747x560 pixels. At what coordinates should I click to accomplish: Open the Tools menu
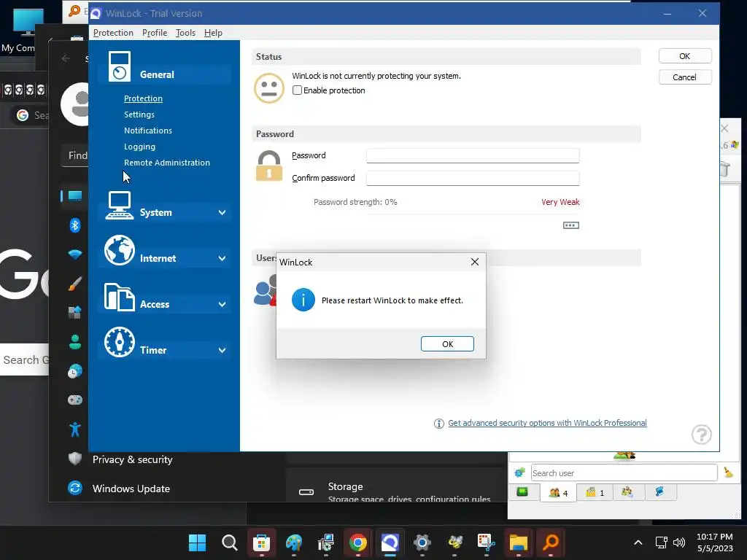click(185, 33)
